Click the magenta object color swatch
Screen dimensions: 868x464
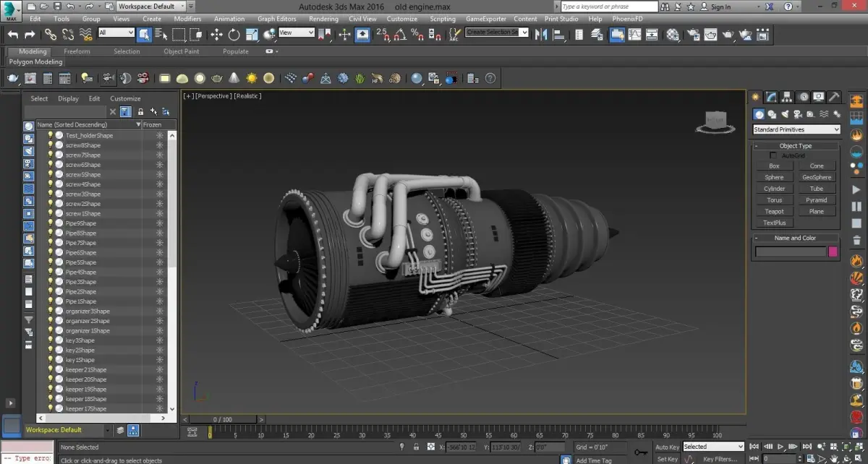click(x=833, y=252)
